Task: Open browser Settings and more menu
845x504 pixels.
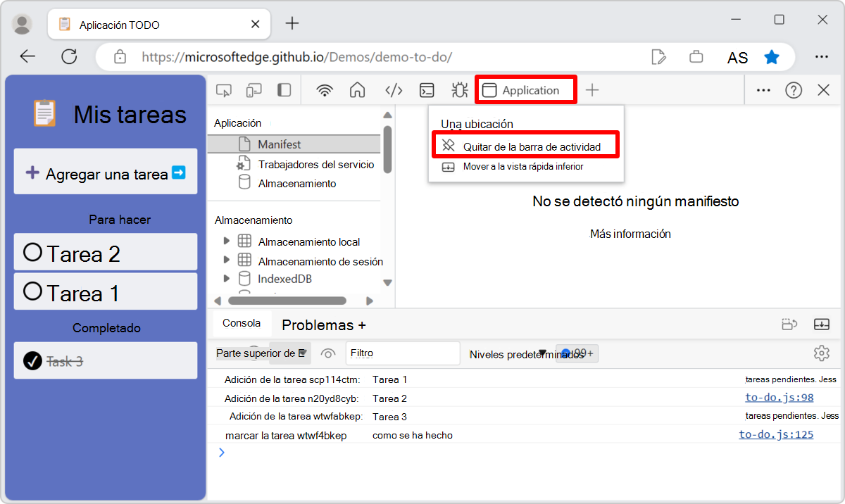Action: click(821, 57)
